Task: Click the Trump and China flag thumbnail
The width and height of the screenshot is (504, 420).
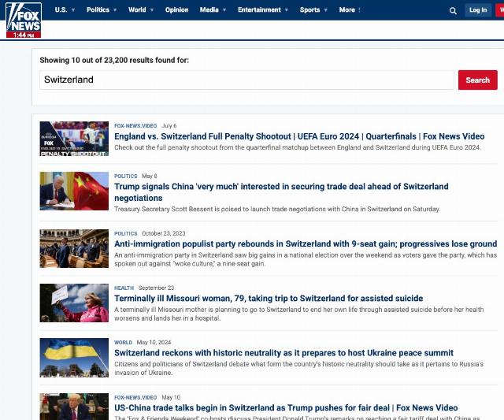Action: click(x=74, y=191)
